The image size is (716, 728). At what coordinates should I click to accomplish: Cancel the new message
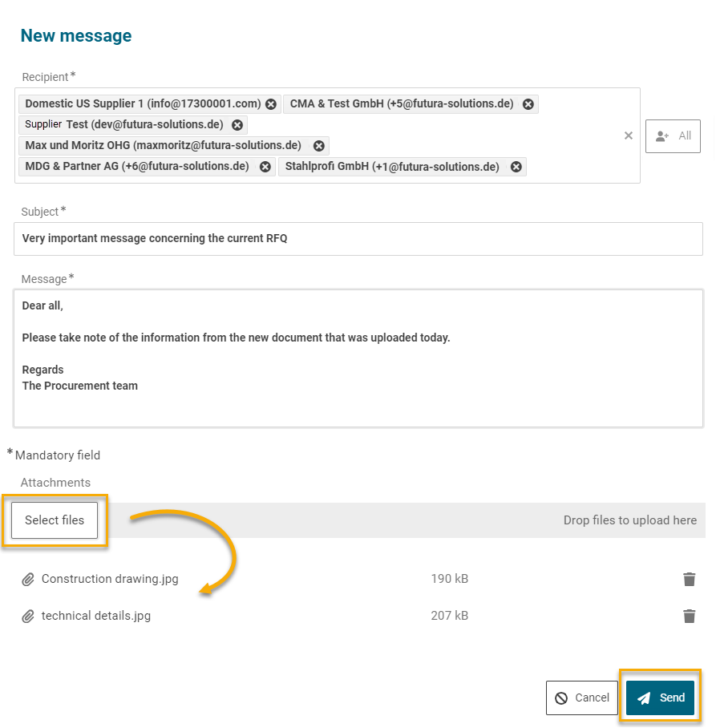pos(583,698)
